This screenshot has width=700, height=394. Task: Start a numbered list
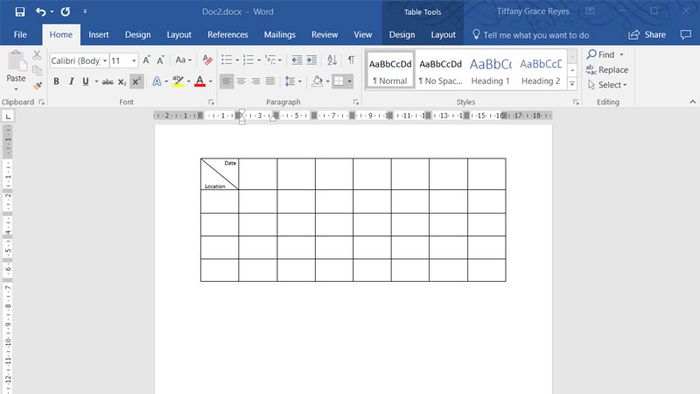(249, 60)
